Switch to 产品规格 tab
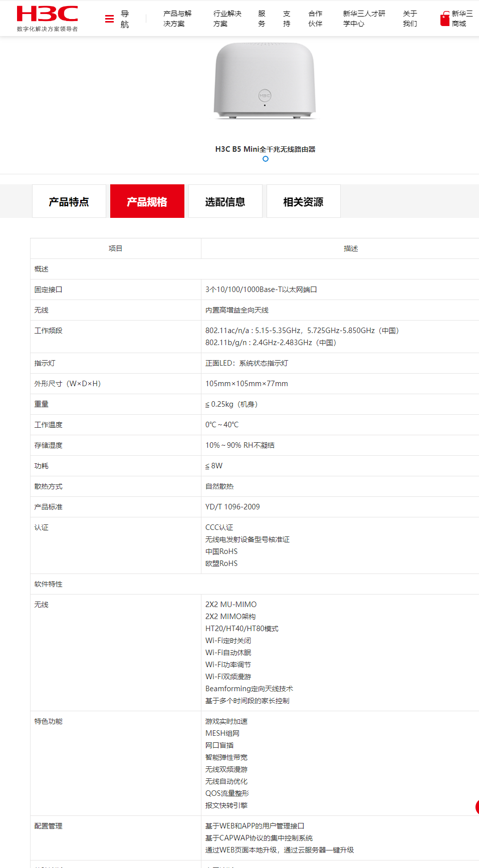The image size is (479, 868). pyautogui.click(x=147, y=201)
